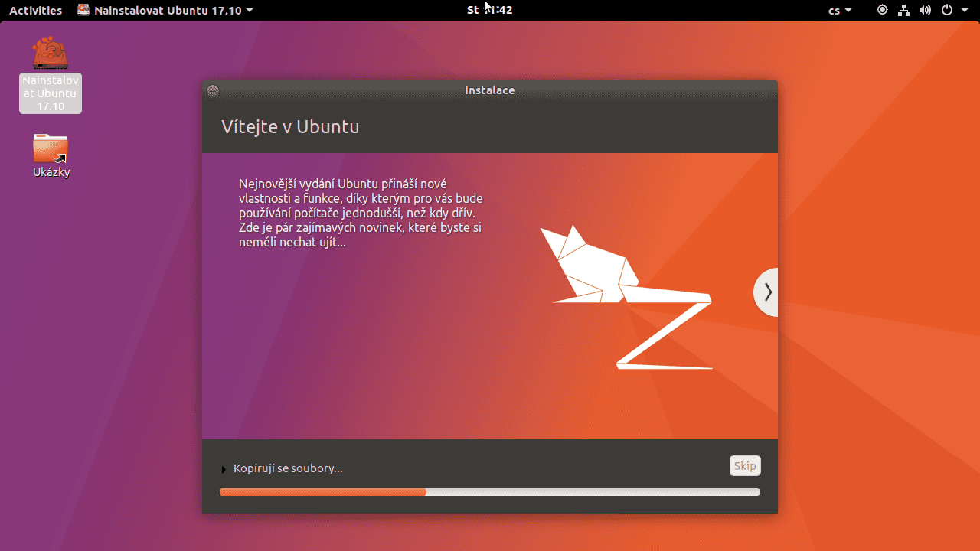Click the location services crosshair icon

click(x=881, y=10)
